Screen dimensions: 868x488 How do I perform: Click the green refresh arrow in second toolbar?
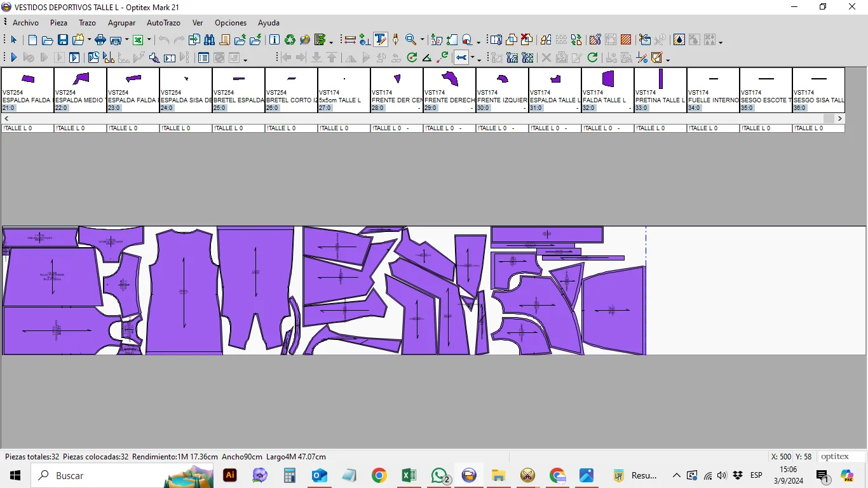click(x=592, y=58)
